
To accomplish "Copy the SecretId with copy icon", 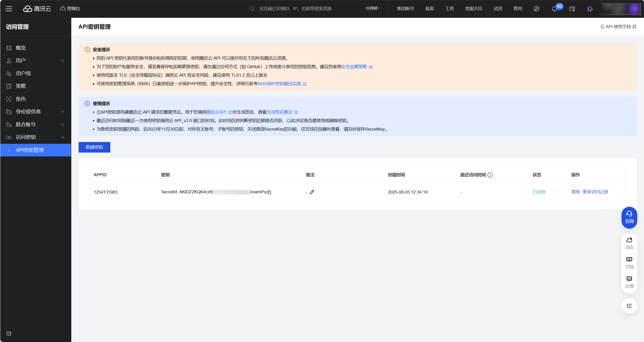I will coord(269,192).
